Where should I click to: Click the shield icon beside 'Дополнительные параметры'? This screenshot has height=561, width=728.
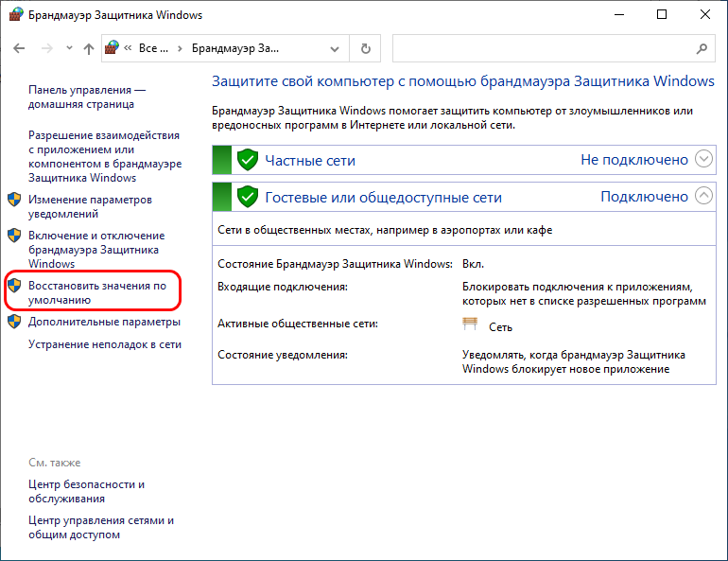(x=14, y=322)
